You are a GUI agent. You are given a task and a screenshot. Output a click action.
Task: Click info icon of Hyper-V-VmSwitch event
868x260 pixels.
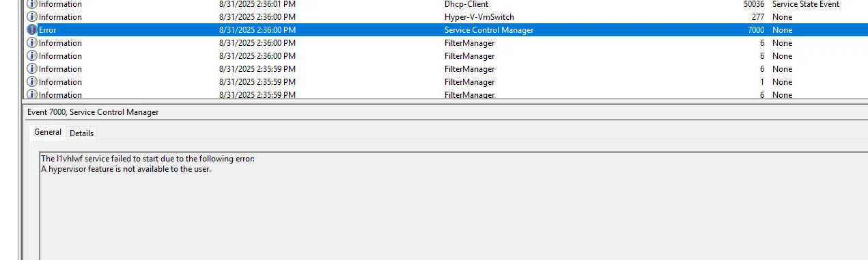pos(32,17)
